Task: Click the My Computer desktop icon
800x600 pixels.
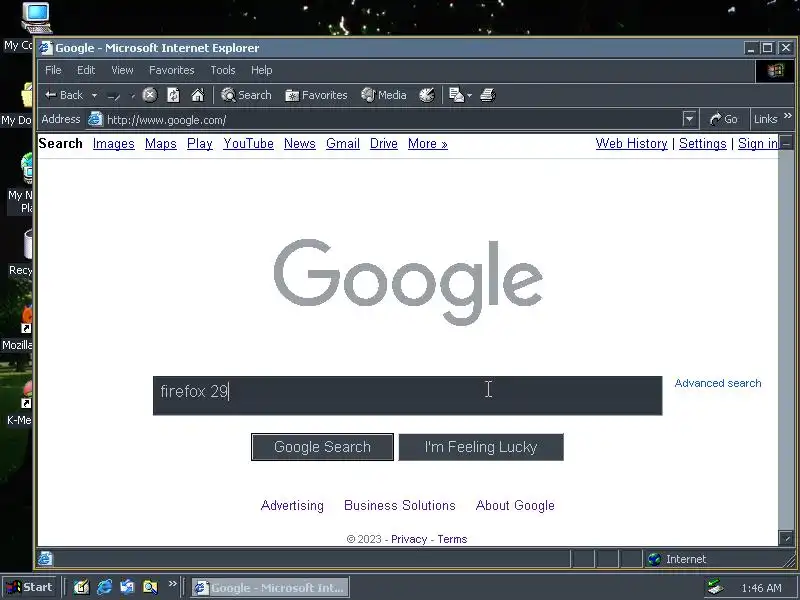Action: coord(34,19)
